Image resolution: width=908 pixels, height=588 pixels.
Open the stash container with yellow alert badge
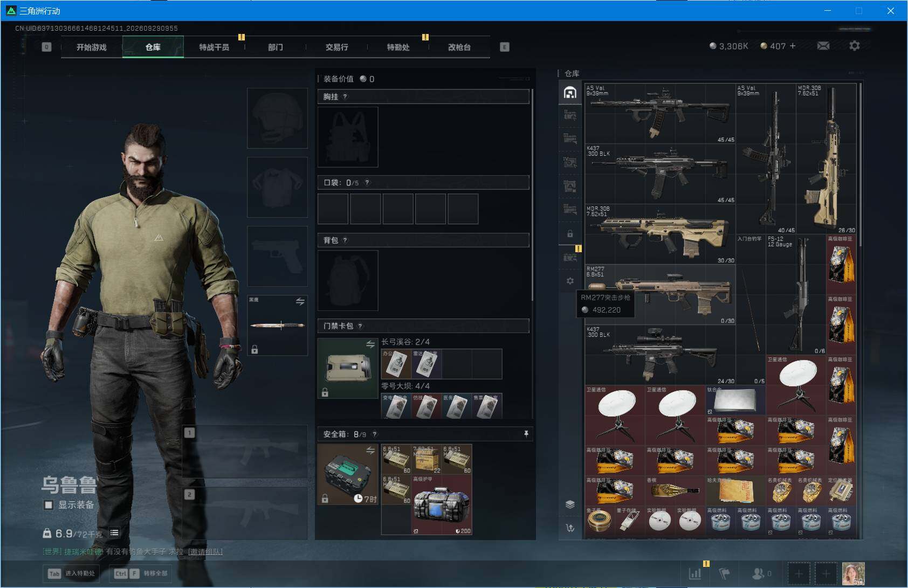click(x=570, y=257)
